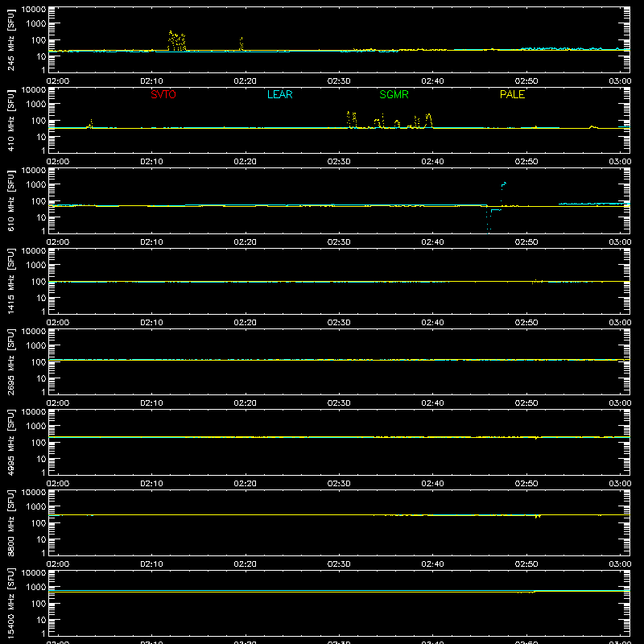The image size is (644, 644).
Task: Click the 10000 y-axis value on the 245 MHz plot
Action: coord(34,10)
